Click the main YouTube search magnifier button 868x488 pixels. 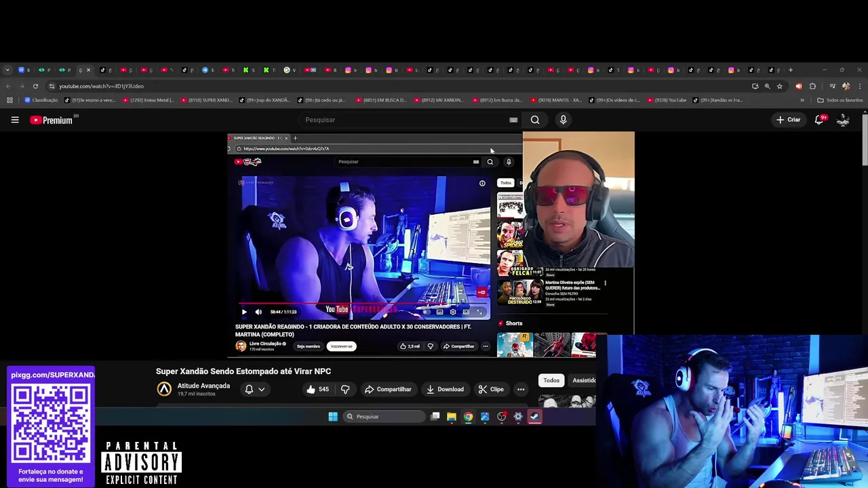(x=535, y=120)
